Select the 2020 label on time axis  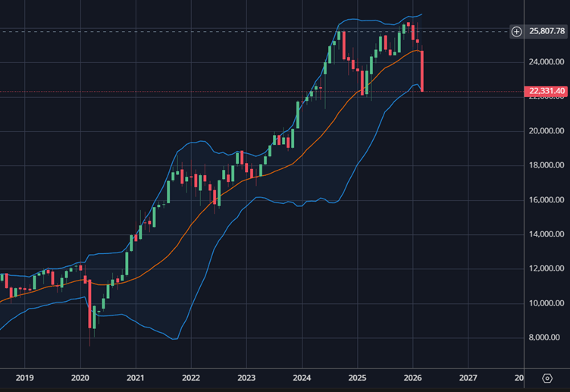pos(80,378)
